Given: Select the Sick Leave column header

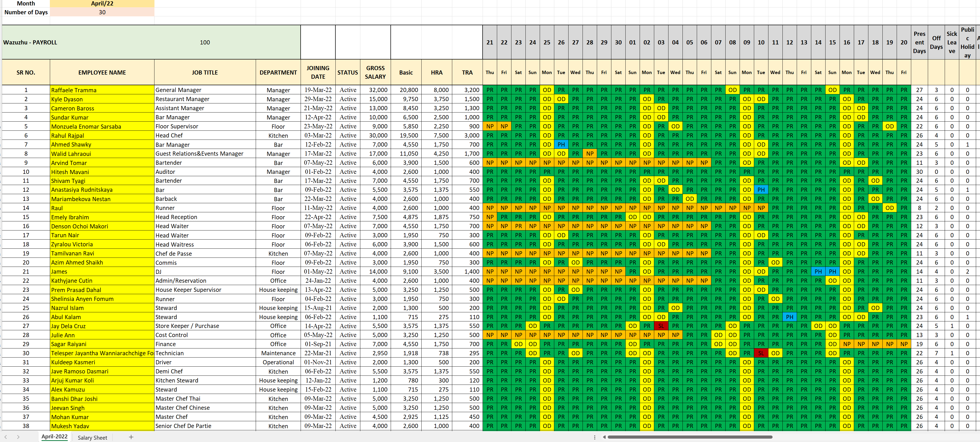Looking at the screenshot, I should (951, 42).
